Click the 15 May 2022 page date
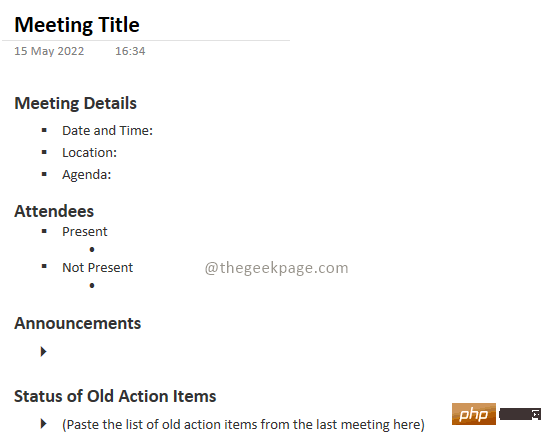552x447 pixels. (x=49, y=51)
